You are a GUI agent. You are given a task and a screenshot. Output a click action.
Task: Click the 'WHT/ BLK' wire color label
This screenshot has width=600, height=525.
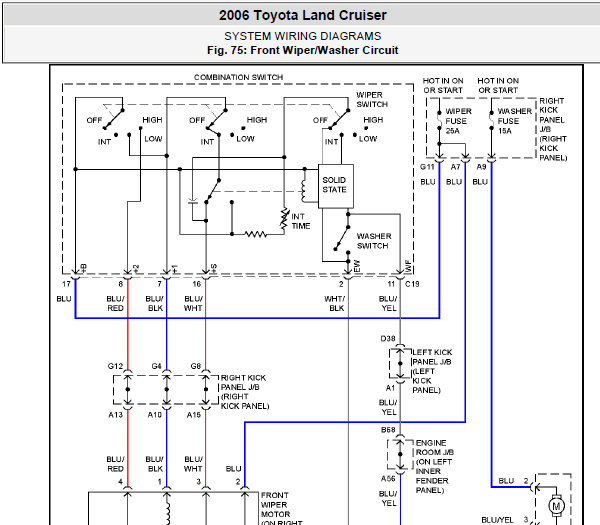pyautogui.click(x=334, y=303)
